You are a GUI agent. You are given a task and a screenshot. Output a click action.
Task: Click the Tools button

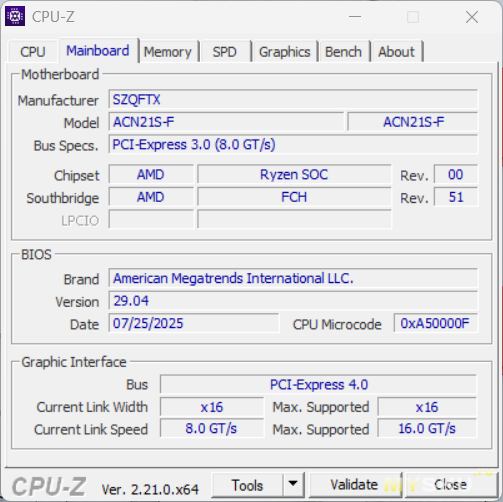click(x=247, y=485)
